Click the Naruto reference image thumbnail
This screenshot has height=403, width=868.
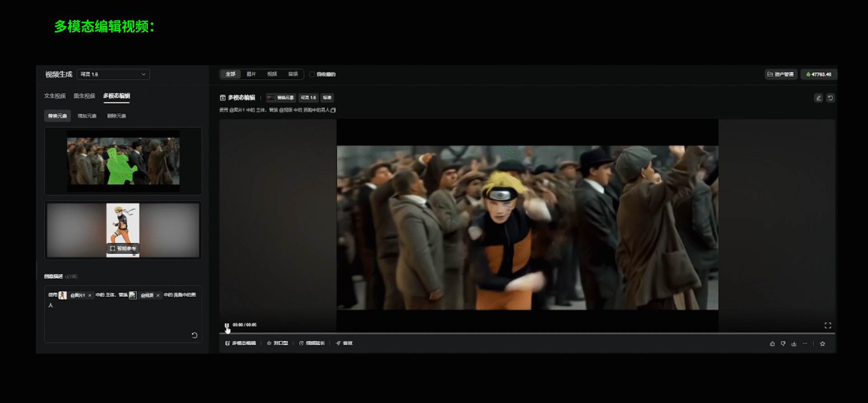click(123, 230)
